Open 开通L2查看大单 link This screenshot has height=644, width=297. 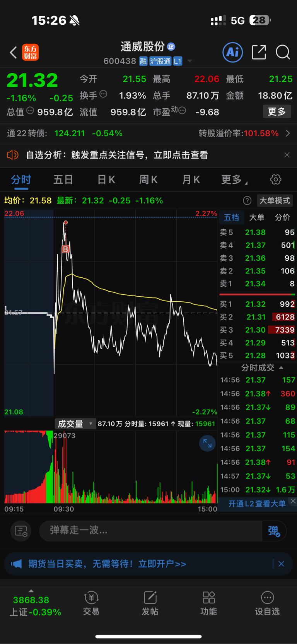coord(257,504)
